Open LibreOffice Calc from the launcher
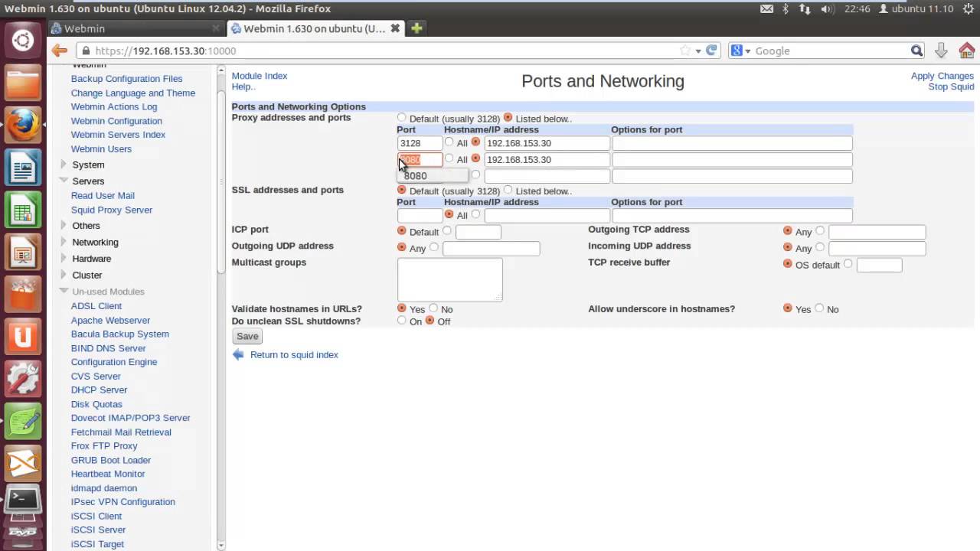980x551 pixels. [x=23, y=209]
